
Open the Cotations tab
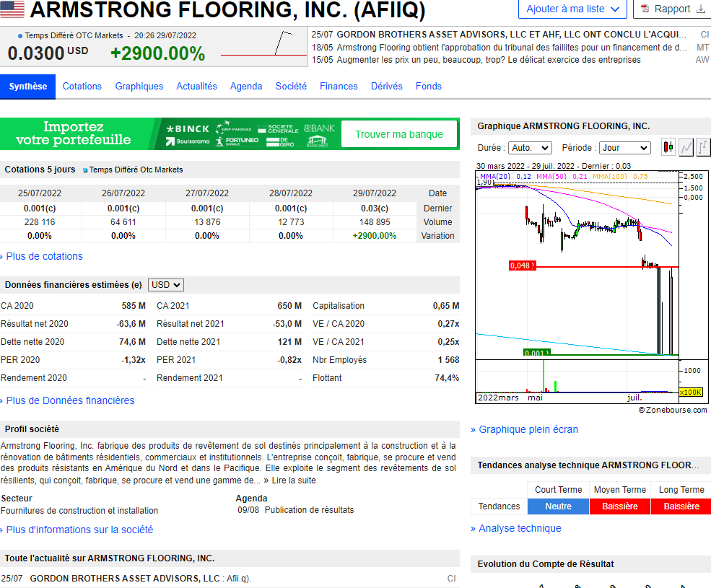(82, 86)
